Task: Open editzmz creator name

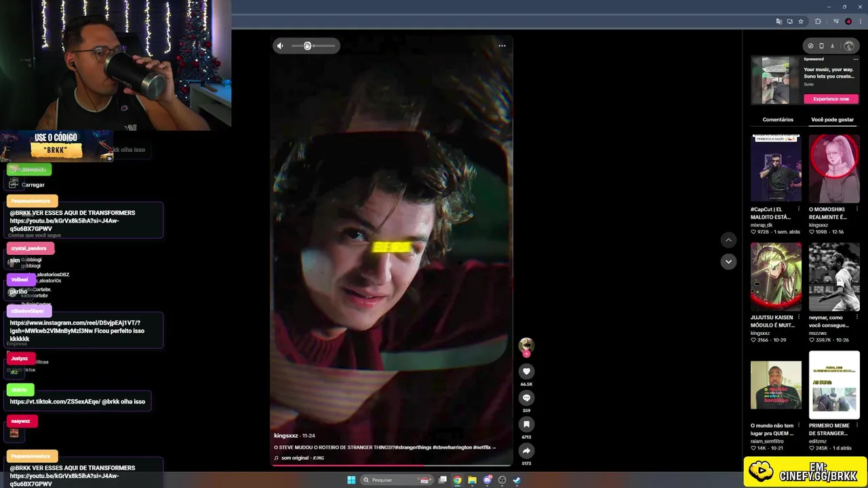Action: pyautogui.click(x=819, y=441)
